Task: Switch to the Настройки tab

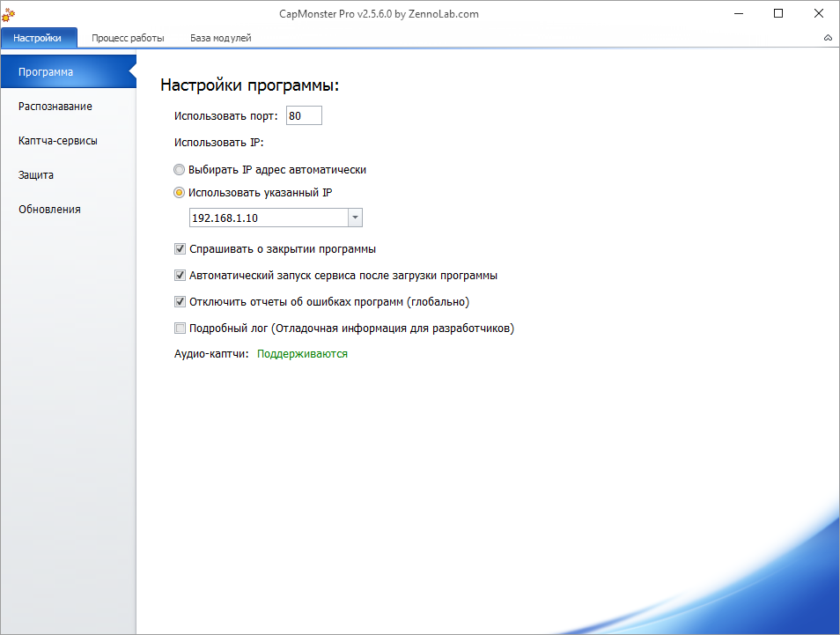Action: click(x=38, y=38)
